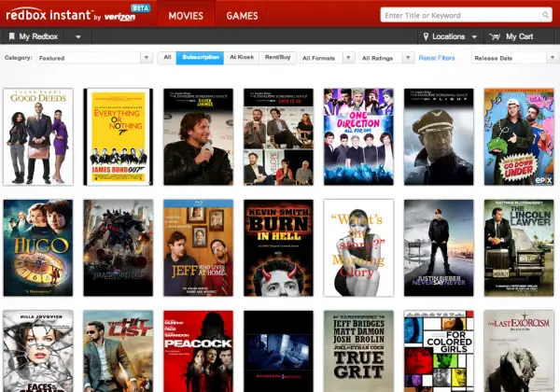Image resolution: width=560 pixels, height=392 pixels.
Task: Open the Transformers robot poster
Action: point(119,247)
